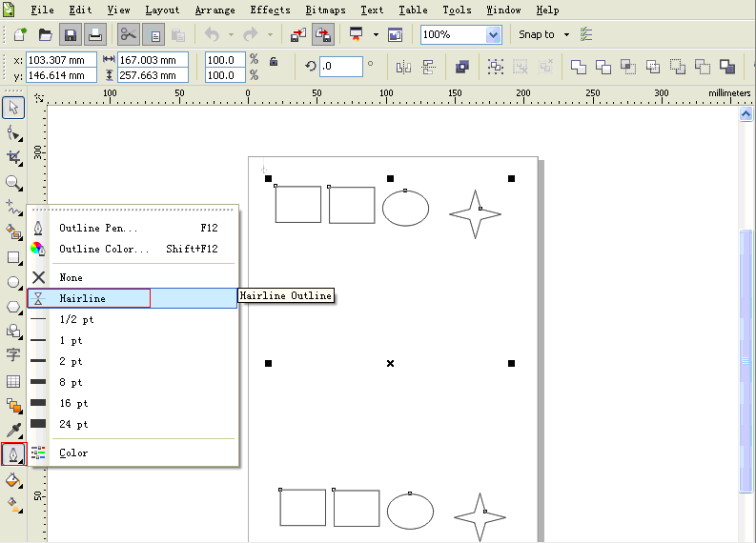Click the Save disk icon

(x=71, y=34)
